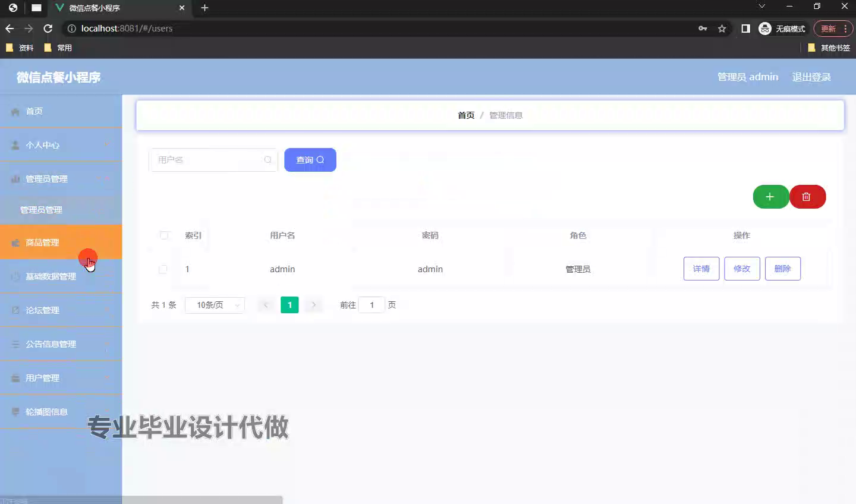Viewport: 856px width, 504px height.
Task: Click the 用户名 column header
Action: 282,235
